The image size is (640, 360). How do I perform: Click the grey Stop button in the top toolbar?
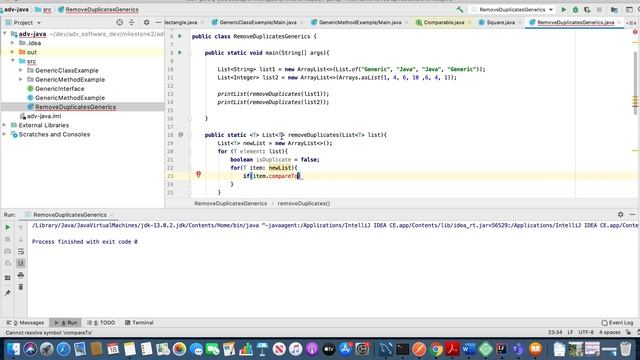(599, 9)
